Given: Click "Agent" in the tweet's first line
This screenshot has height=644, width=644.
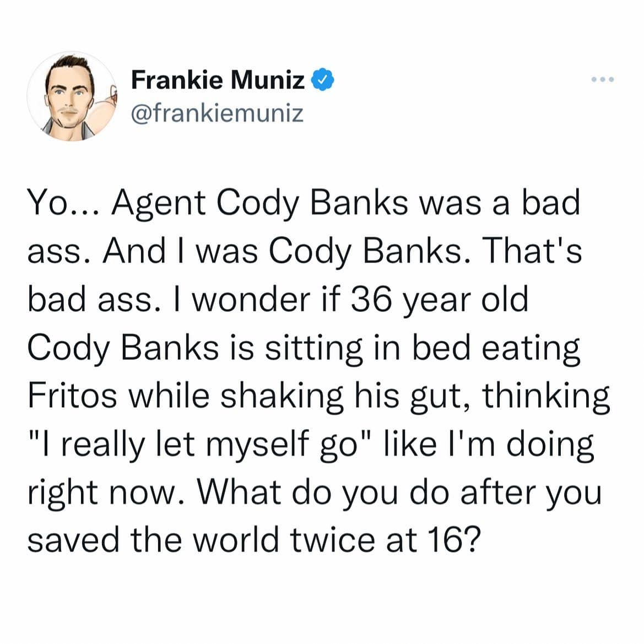Looking at the screenshot, I should point(158,204).
